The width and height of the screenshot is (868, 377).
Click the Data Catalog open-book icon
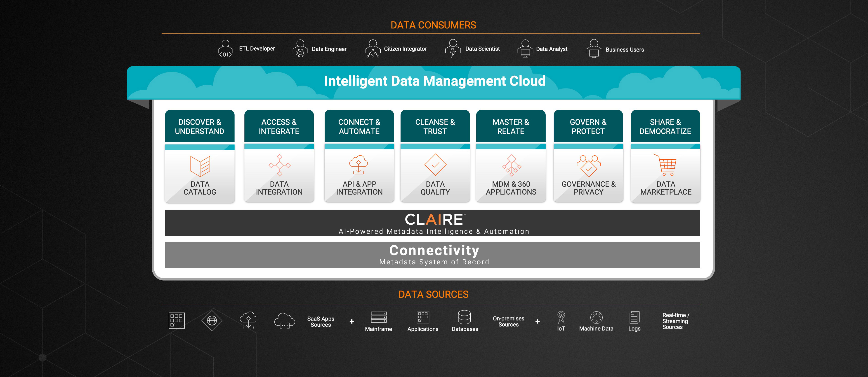(200, 166)
